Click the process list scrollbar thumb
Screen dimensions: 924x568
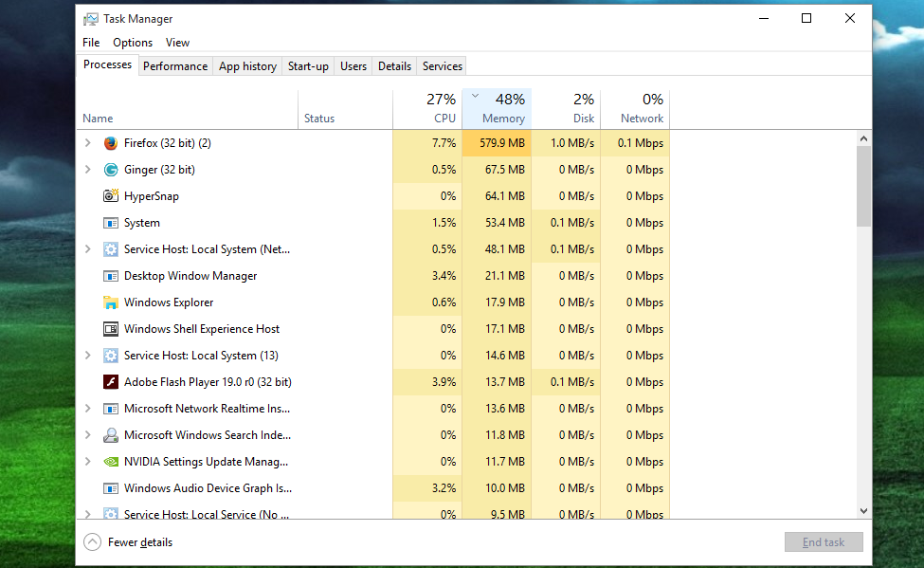coord(864,187)
